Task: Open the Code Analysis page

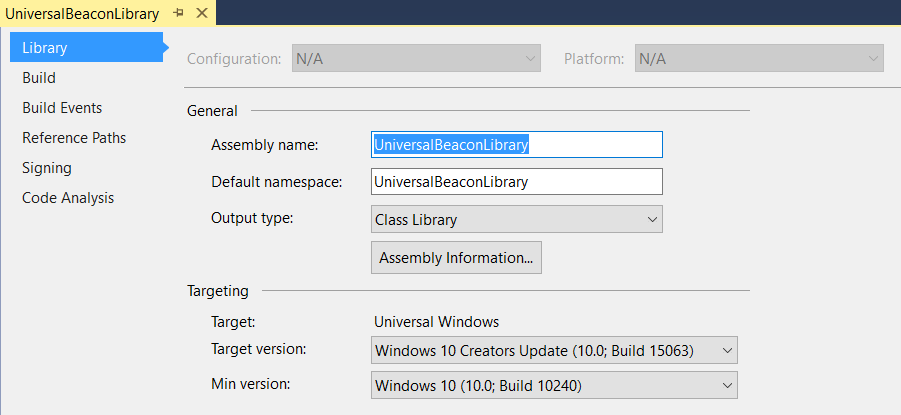Action: pos(68,198)
